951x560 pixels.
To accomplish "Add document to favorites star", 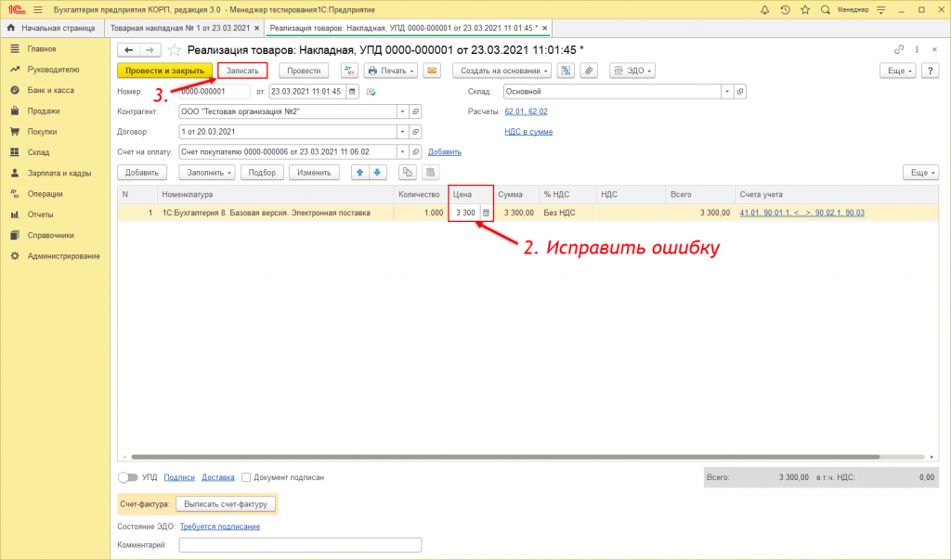I will (174, 50).
